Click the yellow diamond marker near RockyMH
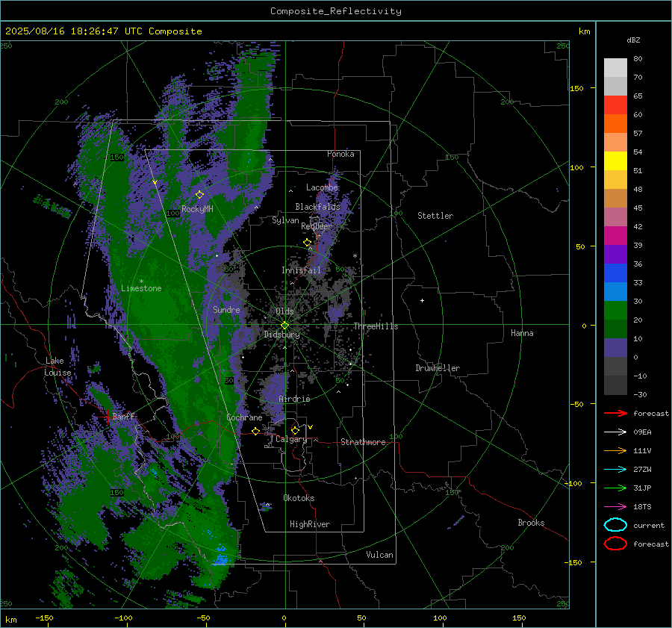Viewport: 672px width, 628px height. click(x=199, y=195)
